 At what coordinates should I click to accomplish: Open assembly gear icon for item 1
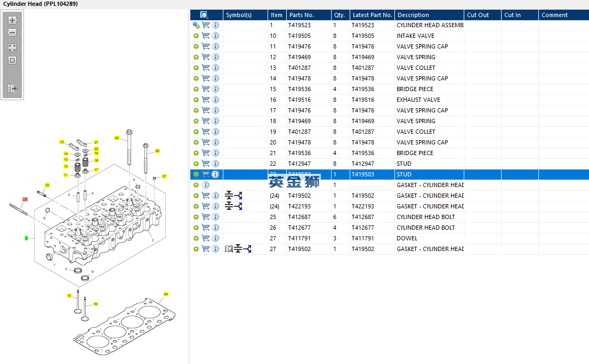tap(196, 25)
